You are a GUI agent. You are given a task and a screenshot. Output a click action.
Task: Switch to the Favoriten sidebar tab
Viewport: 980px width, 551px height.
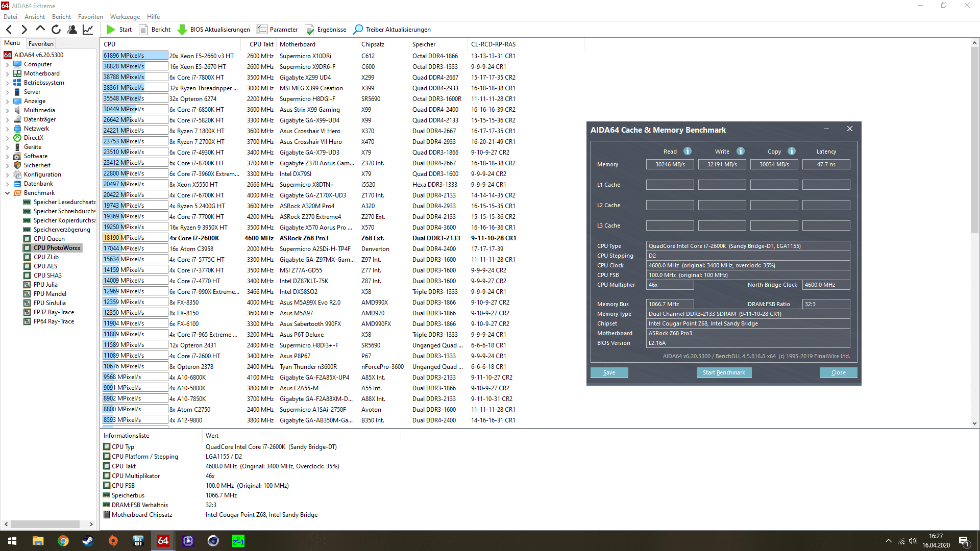(41, 44)
